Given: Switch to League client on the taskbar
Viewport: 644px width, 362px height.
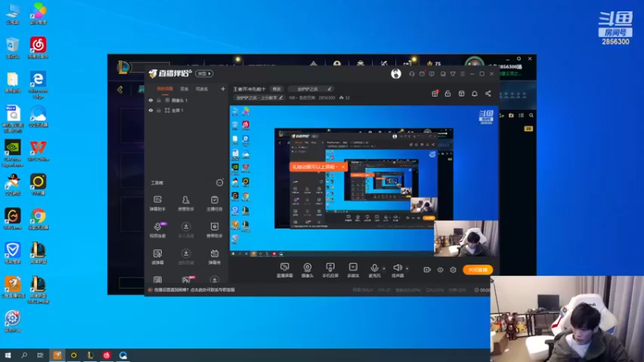Looking at the screenshot, I should point(90,356).
